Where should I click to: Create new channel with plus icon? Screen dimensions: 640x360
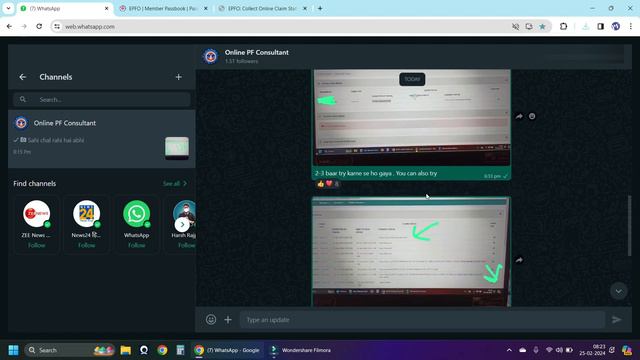[x=178, y=77]
